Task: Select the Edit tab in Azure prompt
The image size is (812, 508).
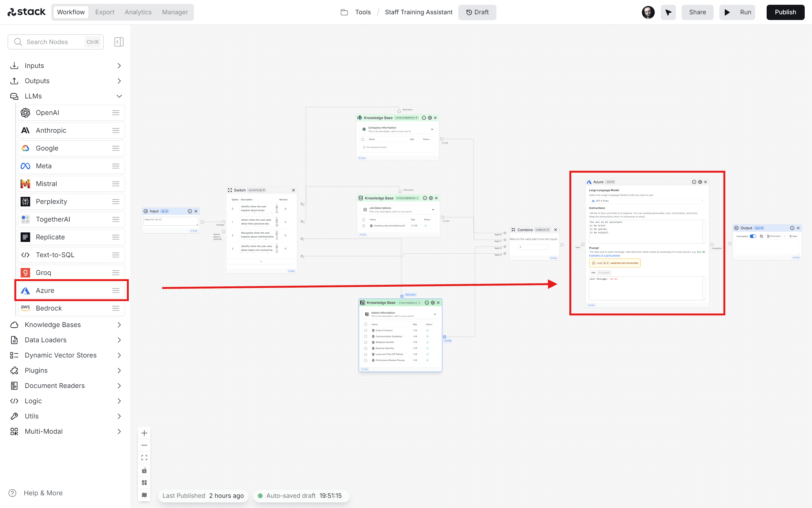Action: point(593,272)
